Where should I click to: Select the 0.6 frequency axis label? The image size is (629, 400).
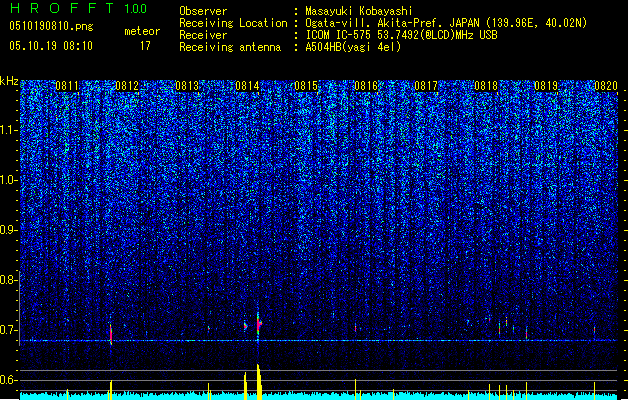coord(9,380)
